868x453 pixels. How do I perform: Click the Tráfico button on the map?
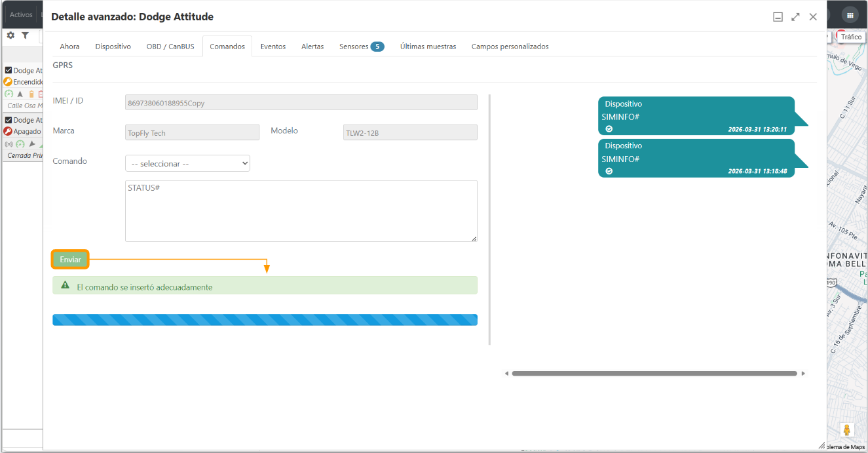coord(851,37)
